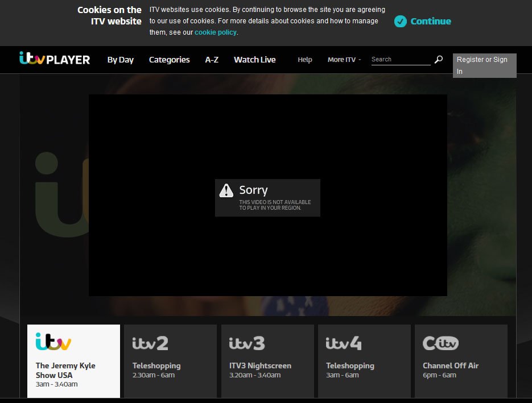Select the ITV3 channel logo
This screenshot has height=403, width=532.
247,343
